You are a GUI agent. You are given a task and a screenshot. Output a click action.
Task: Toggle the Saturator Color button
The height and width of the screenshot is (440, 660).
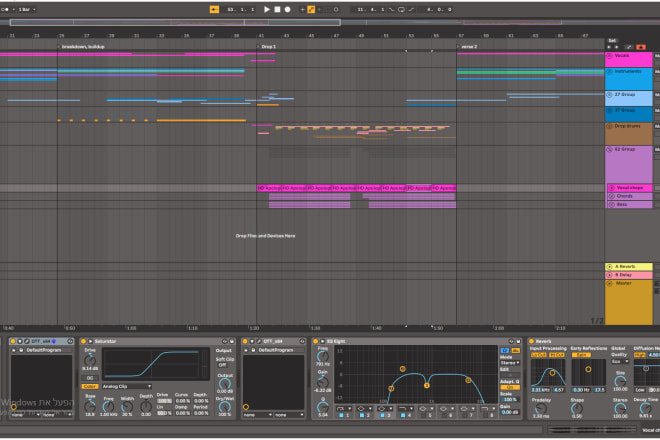click(x=90, y=386)
